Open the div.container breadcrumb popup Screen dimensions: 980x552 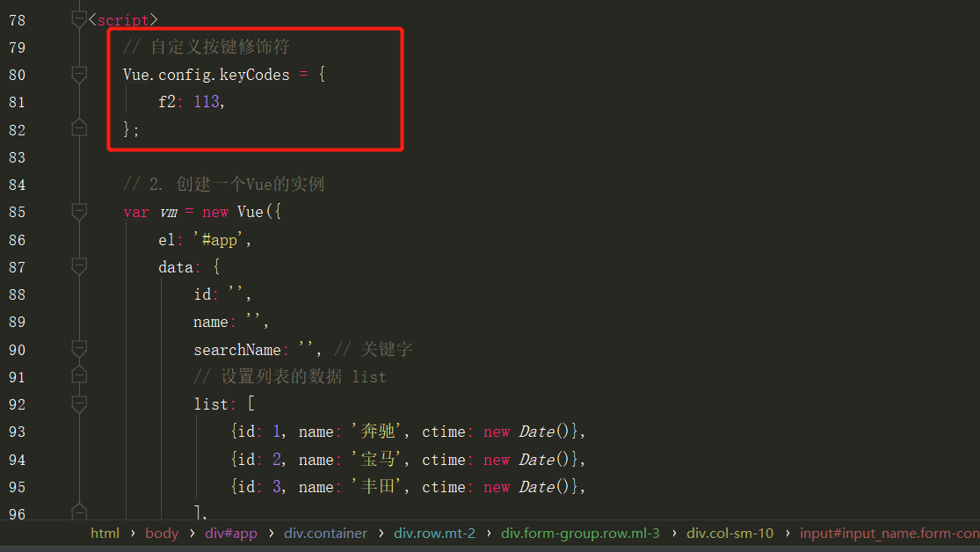[x=325, y=533]
